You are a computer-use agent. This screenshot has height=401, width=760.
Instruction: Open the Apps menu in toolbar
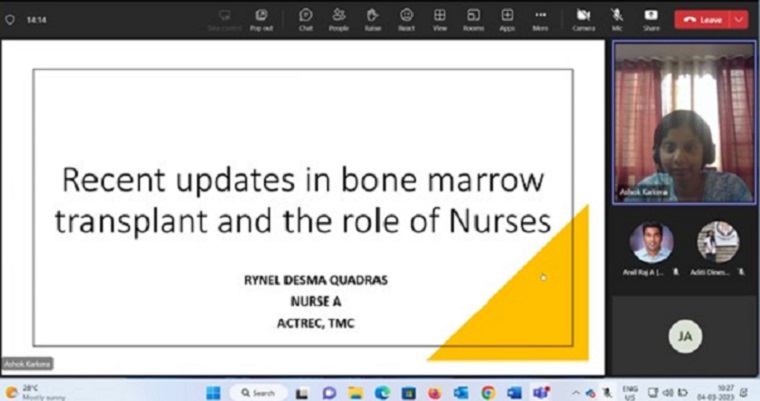pos(507,18)
